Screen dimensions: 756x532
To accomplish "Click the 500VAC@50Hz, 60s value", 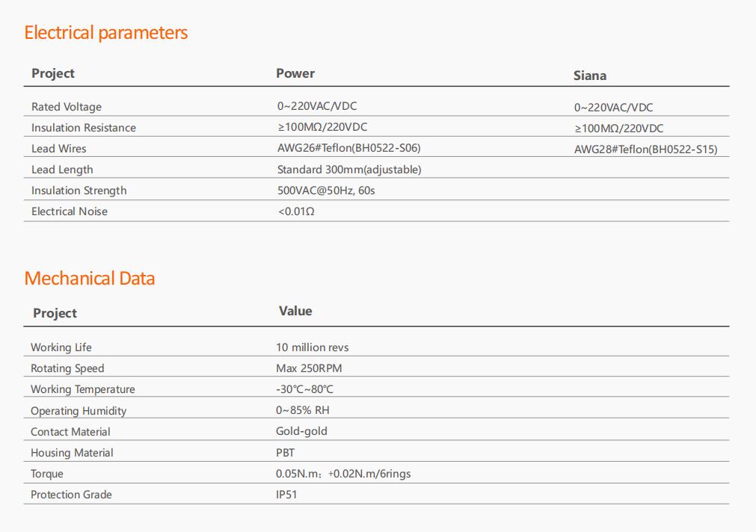I will (x=326, y=191).
